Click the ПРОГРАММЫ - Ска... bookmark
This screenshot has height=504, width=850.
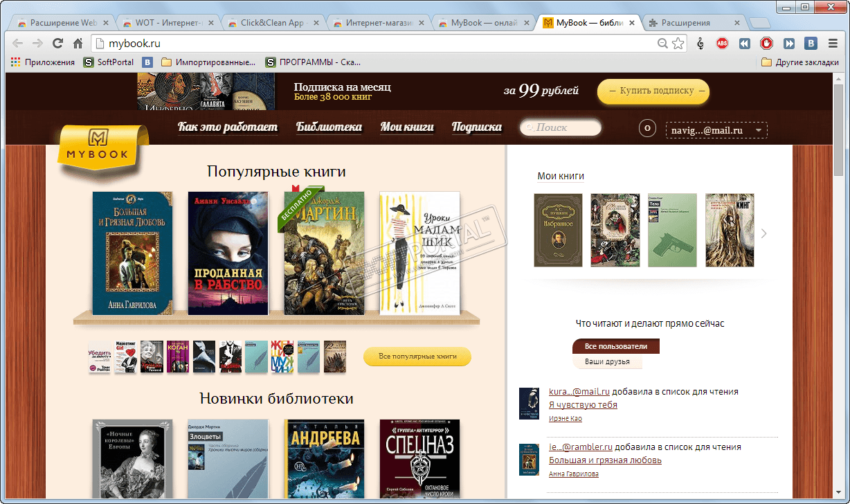[x=313, y=62]
